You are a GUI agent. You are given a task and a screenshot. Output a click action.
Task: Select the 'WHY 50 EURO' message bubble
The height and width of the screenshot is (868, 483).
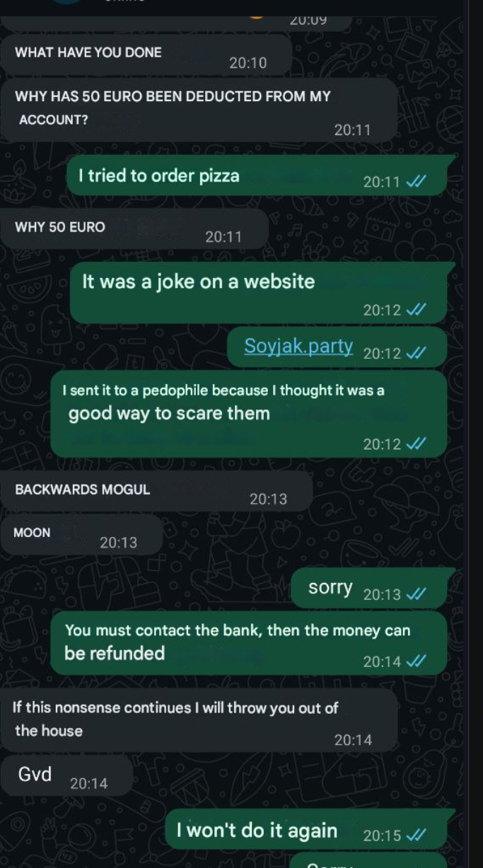[134, 229]
